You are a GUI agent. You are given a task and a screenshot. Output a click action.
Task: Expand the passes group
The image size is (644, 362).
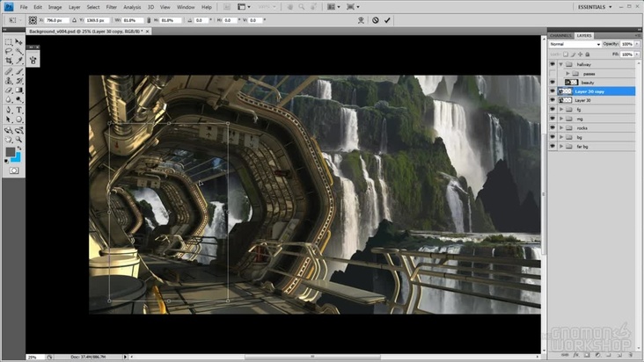[x=567, y=74]
